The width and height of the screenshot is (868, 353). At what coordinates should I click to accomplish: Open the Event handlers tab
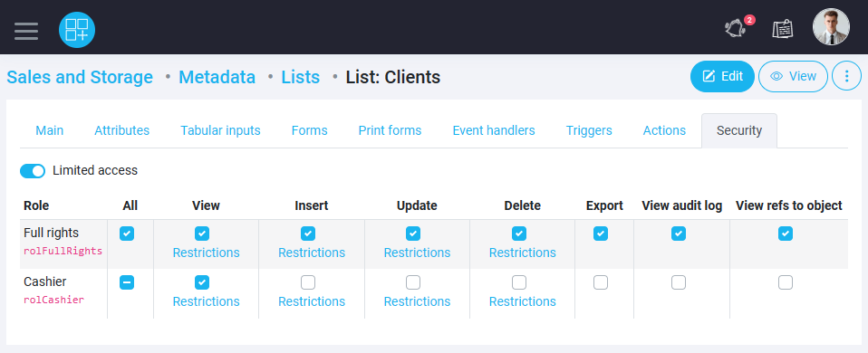coord(494,130)
